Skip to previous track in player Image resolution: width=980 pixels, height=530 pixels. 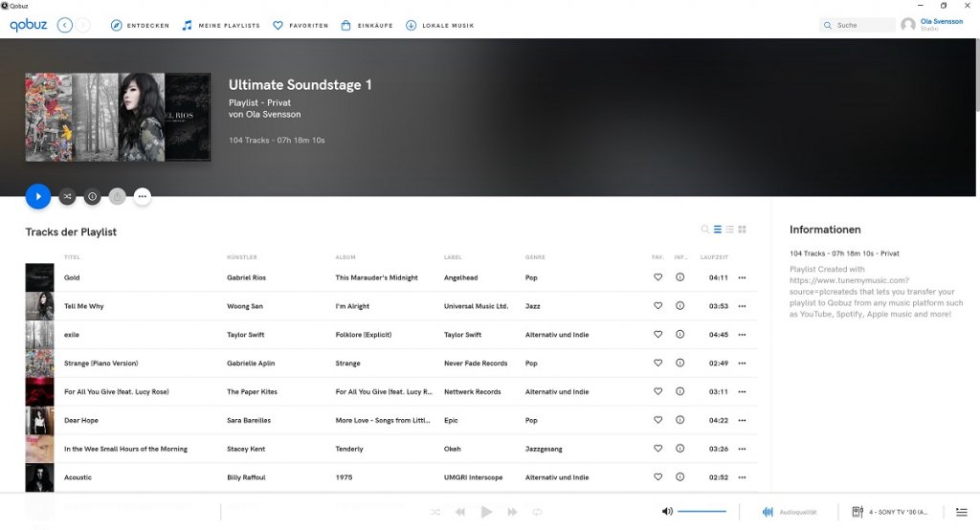click(460, 512)
